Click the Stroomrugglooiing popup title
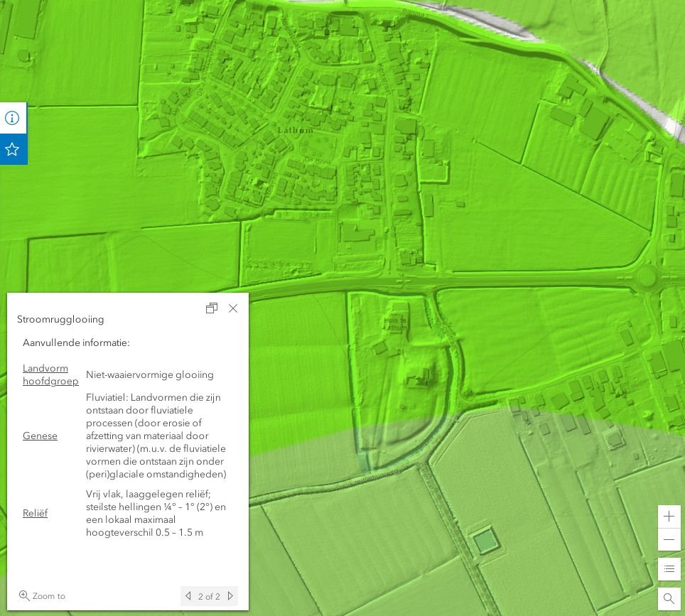 [x=60, y=319]
